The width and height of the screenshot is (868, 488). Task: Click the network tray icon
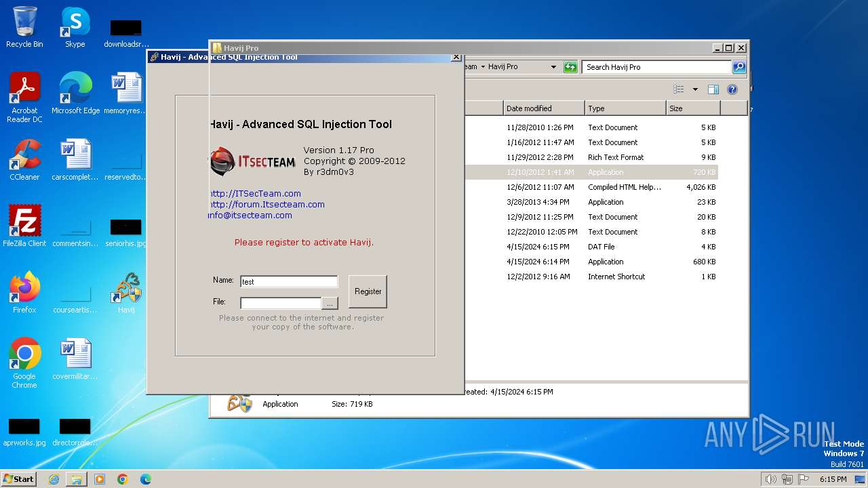click(x=787, y=479)
